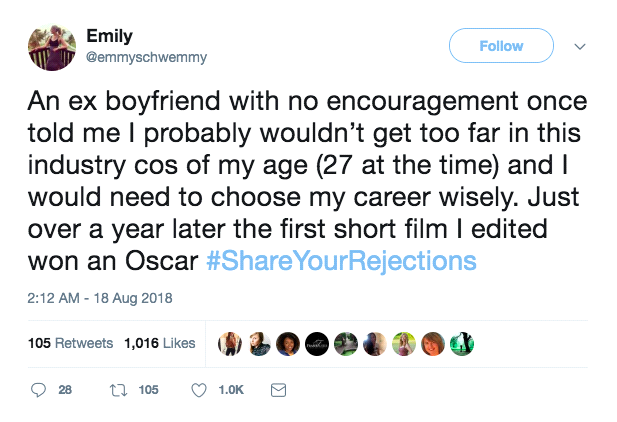Click the second-to-last liker avatar
The width and height of the screenshot is (617, 422).
(435, 343)
